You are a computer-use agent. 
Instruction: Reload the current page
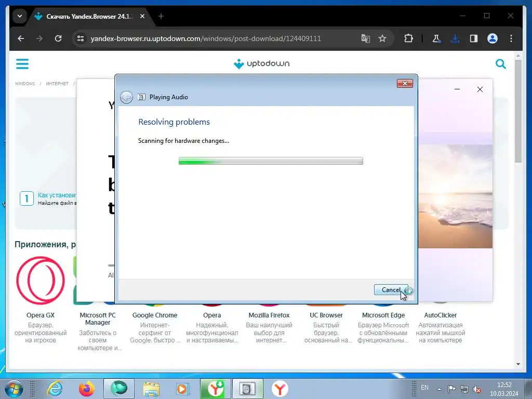tap(58, 38)
